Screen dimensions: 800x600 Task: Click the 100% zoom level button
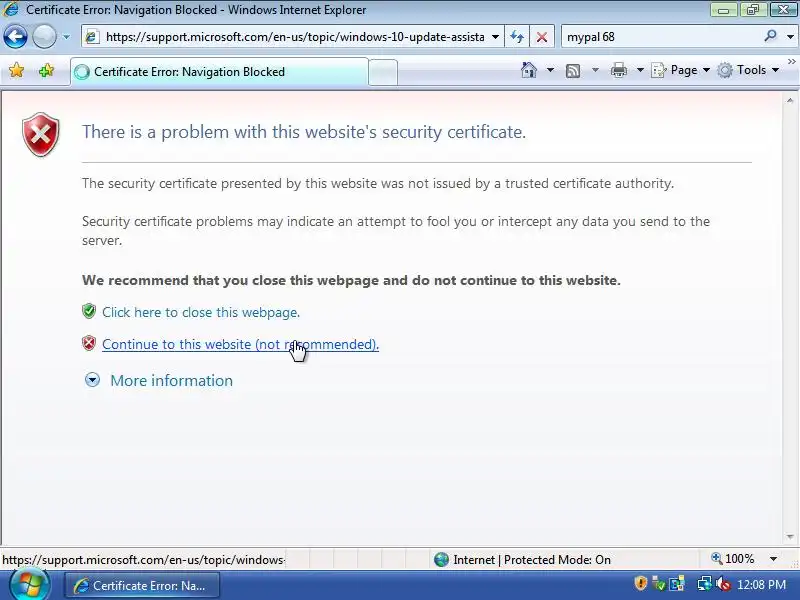[x=733, y=559]
